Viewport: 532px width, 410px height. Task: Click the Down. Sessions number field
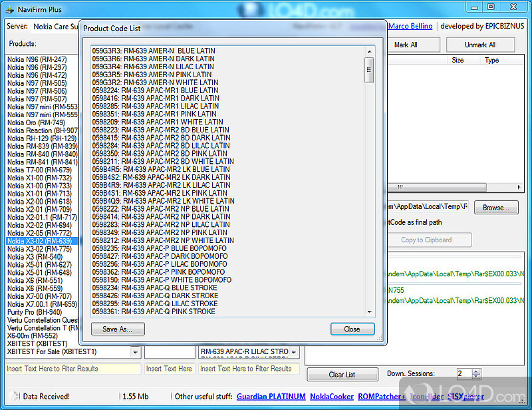(464, 373)
